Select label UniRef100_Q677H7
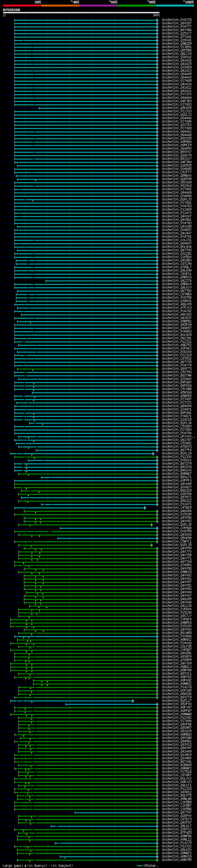197x868 pixels. (177, 812)
